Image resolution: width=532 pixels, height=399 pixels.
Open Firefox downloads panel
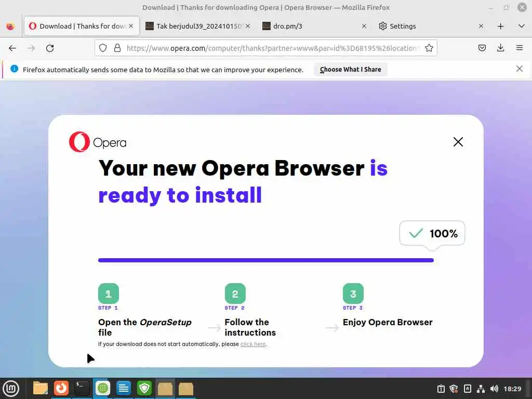point(500,48)
